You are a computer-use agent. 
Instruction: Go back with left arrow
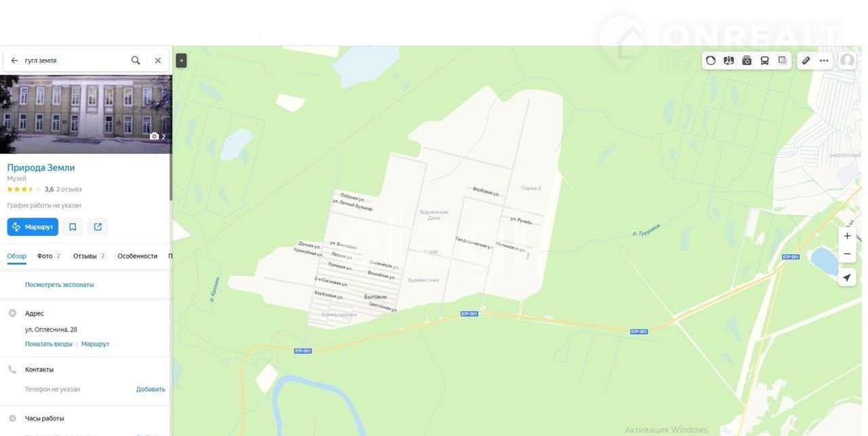coord(14,60)
